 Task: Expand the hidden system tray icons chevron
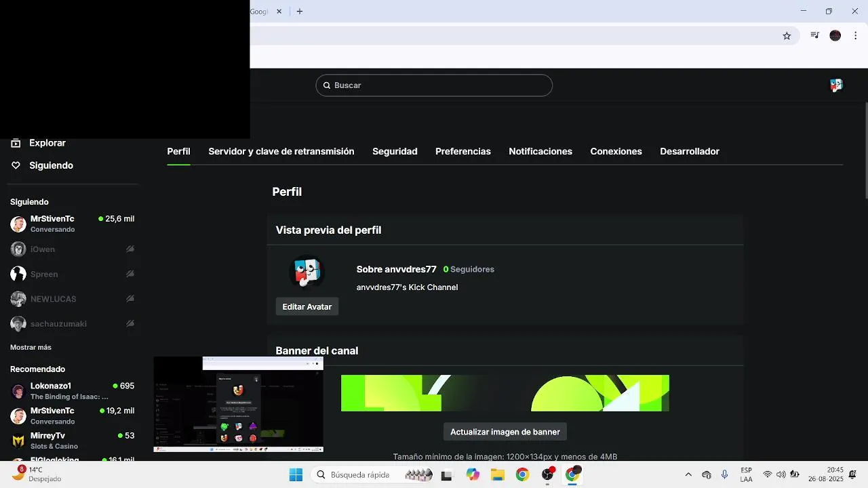(x=688, y=474)
